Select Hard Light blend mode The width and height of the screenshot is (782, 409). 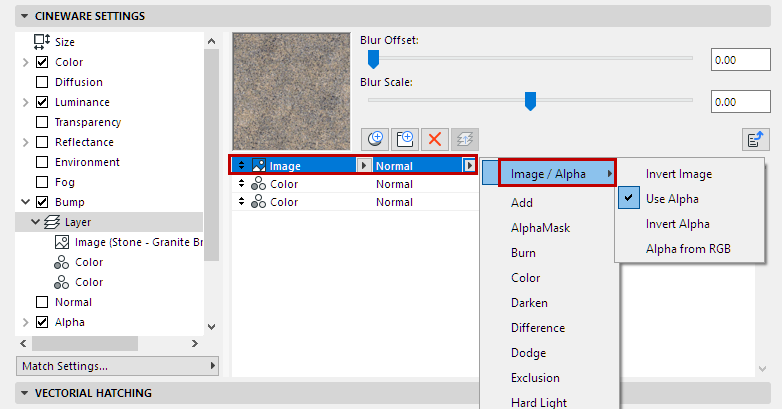[x=539, y=402]
